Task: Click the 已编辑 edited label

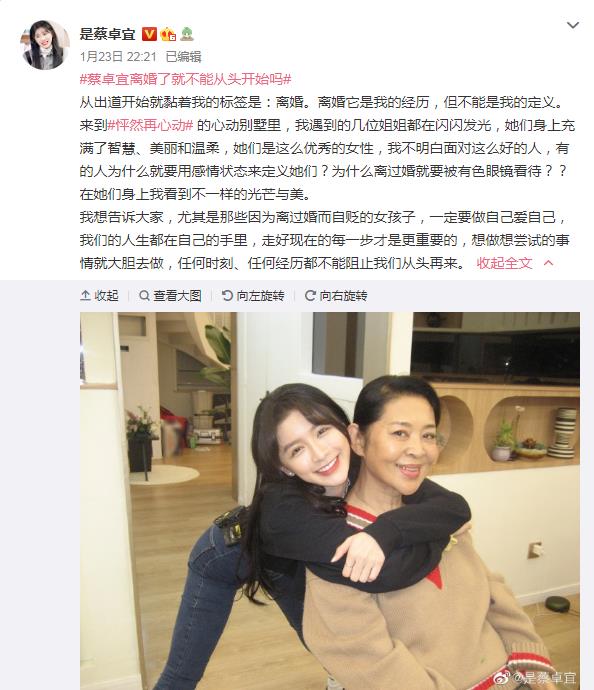Action: [183, 56]
